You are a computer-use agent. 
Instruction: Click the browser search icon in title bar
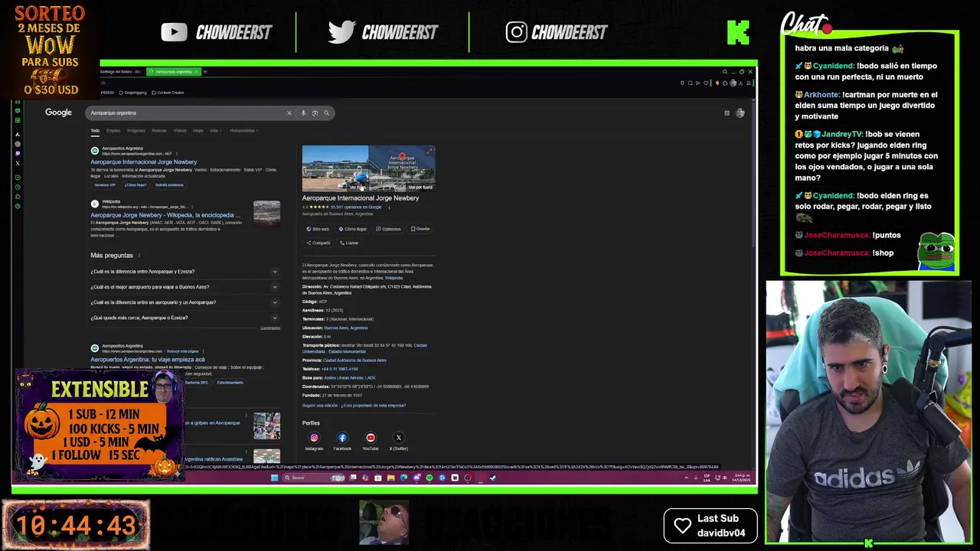(x=724, y=72)
